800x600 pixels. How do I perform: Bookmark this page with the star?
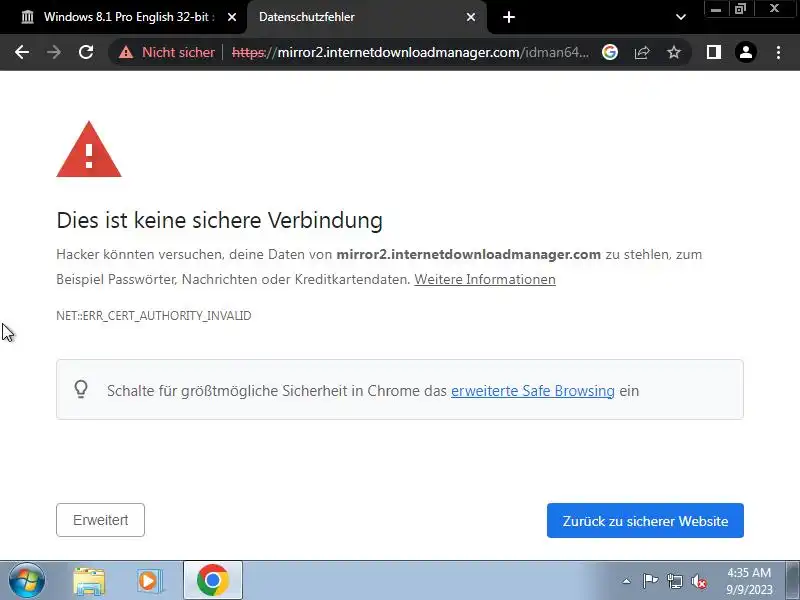pyautogui.click(x=674, y=52)
